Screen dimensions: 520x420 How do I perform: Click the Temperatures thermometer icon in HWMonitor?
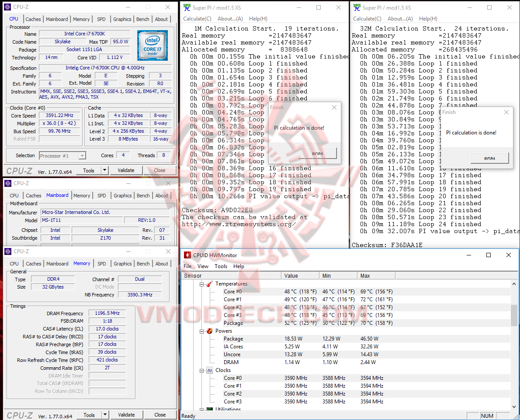[209, 284]
